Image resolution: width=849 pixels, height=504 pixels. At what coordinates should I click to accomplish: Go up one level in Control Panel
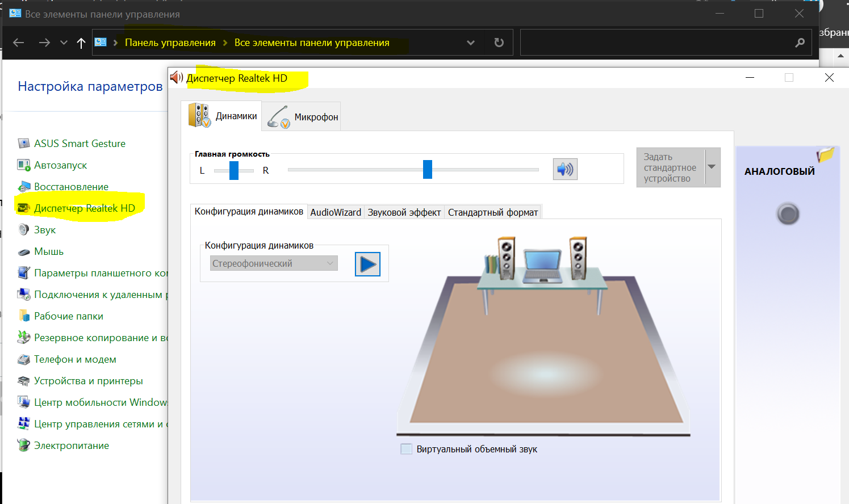81,43
